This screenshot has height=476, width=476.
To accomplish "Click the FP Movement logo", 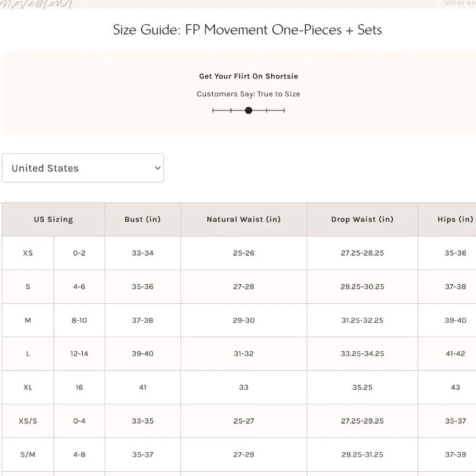I will click(36, 4).
